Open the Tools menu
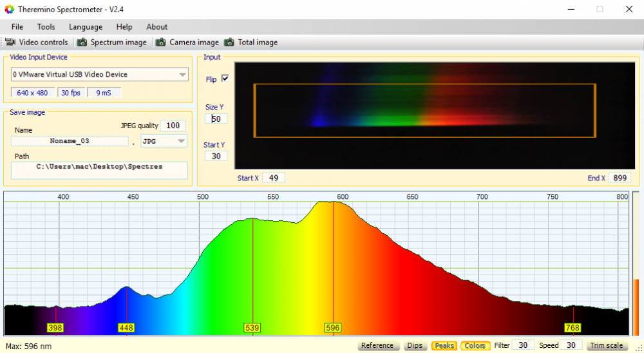 [46, 26]
